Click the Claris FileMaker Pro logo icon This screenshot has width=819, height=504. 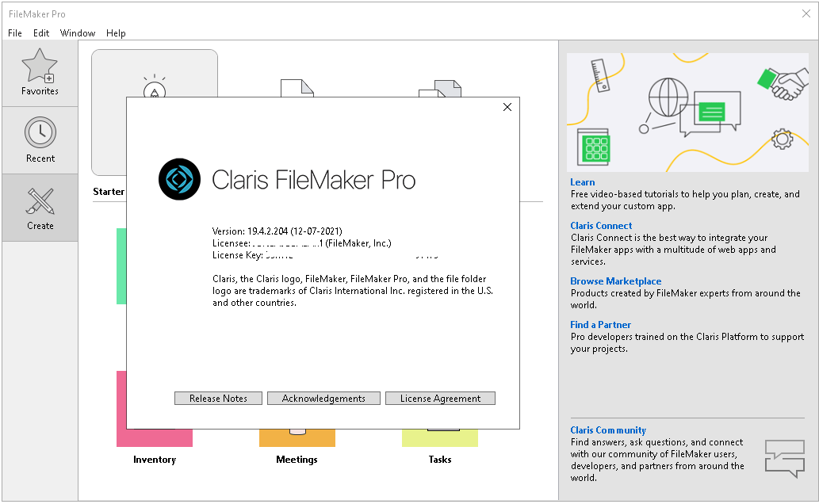point(179,179)
